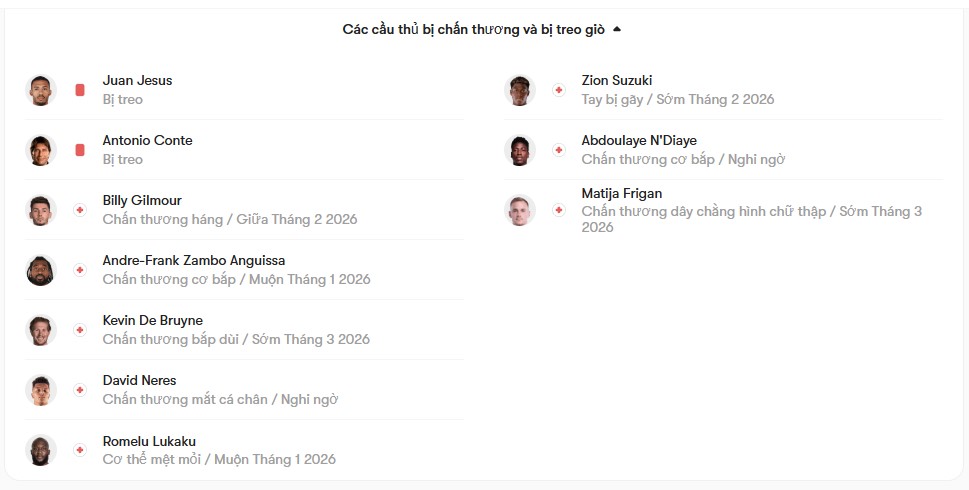Open Juan Jesus player photo
The width and height of the screenshot is (969, 490).
pos(41,90)
